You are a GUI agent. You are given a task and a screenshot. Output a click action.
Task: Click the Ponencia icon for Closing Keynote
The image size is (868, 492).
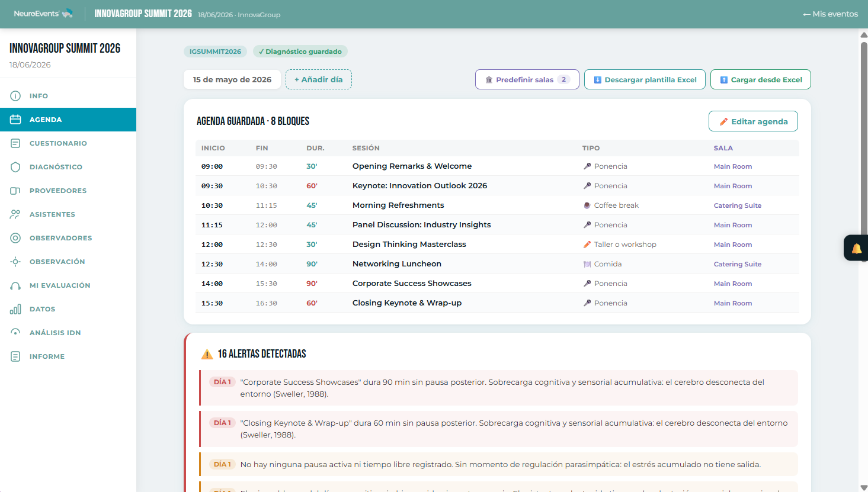pos(587,303)
